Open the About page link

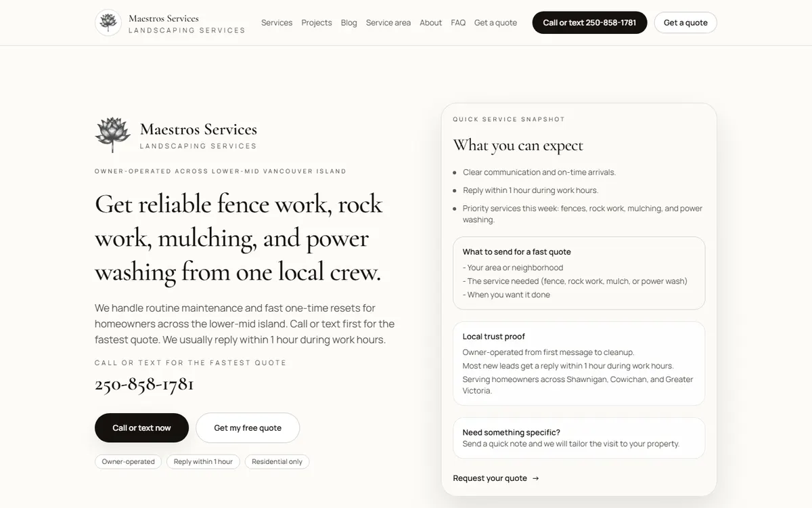pyautogui.click(x=430, y=23)
